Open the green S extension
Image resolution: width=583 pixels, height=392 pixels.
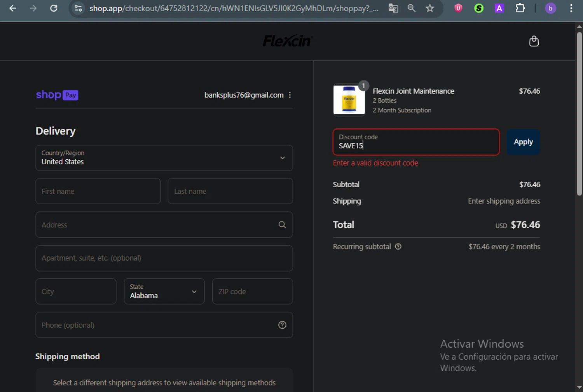pyautogui.click(x=479, y=8)
